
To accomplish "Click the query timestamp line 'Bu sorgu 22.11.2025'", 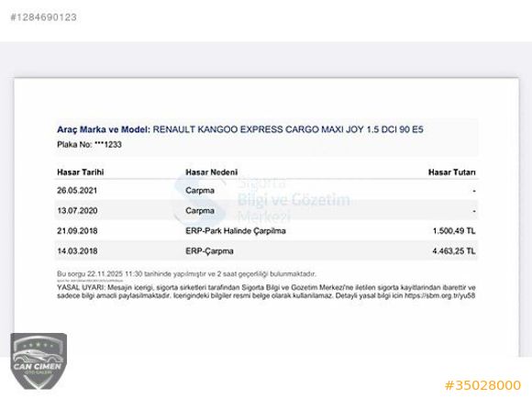I will pos(186,274).
